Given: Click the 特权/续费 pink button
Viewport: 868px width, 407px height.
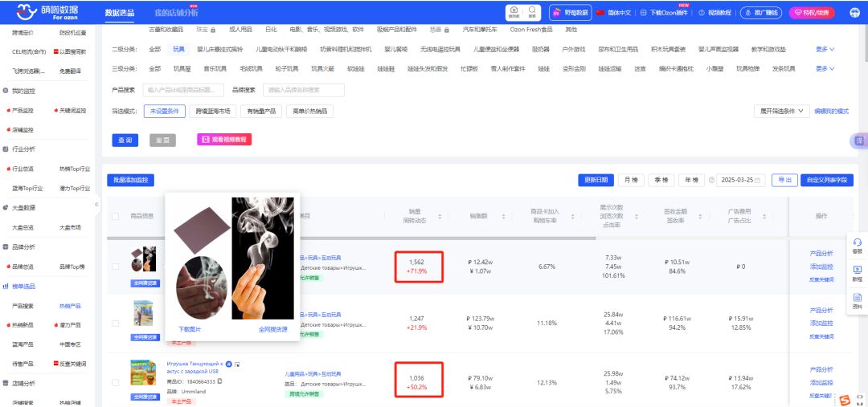Looking at the screenshot, I should (x=812, y=12).
